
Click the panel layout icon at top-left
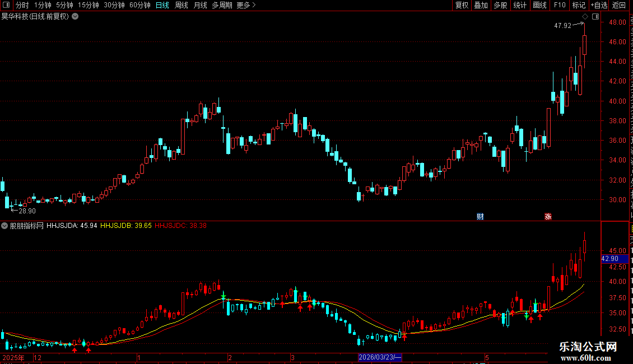pos(6,5)
